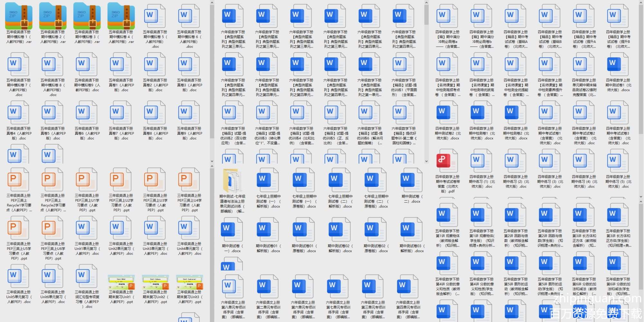Select PEP三英上U4学习要点 .ppt file
Screen dimensions: 644x322
[x=189, y=180]
